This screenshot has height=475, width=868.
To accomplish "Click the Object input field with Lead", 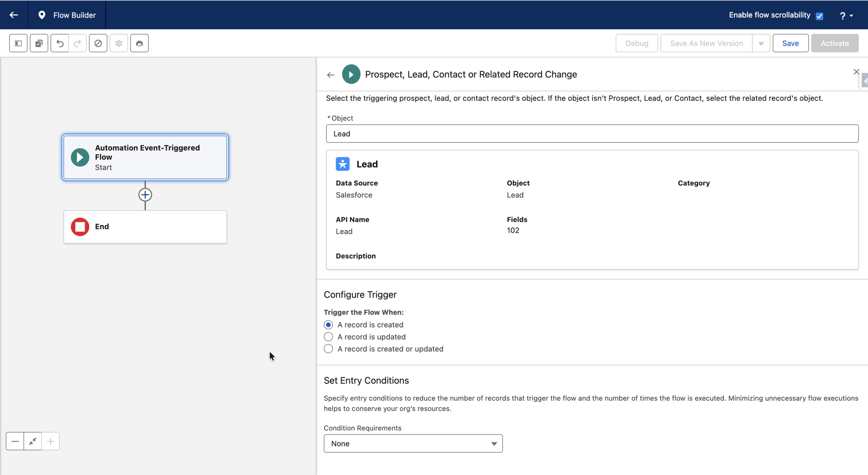I will 592,134.
